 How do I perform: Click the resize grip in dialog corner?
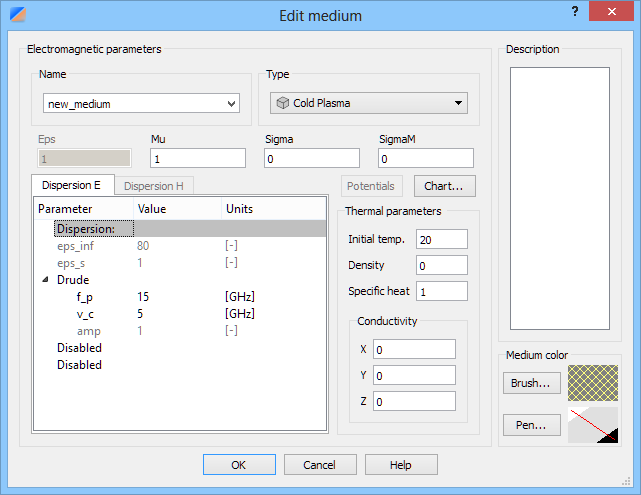[626, 482]
